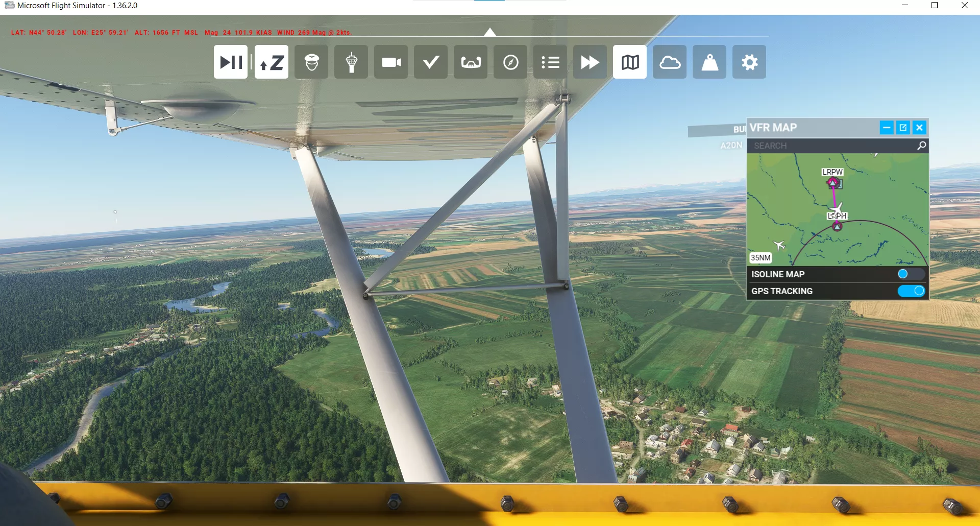Open the ATC tower panel
980x526 pixels.
[x=351, y=62]
